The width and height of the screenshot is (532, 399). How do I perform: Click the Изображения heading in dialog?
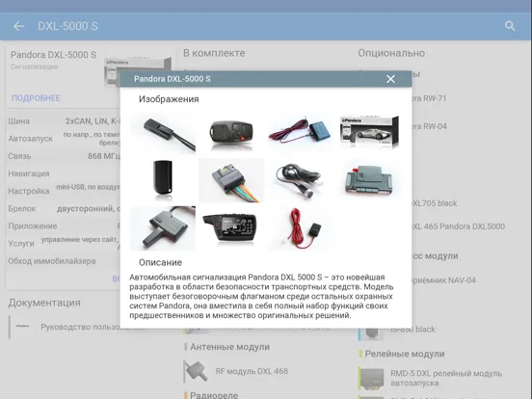169,99
